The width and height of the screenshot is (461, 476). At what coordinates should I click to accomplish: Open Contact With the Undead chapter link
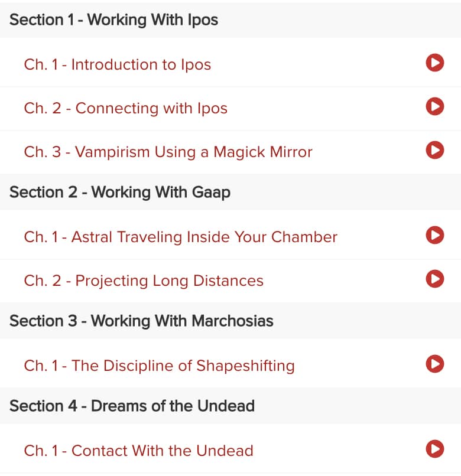click(x=138, y=451)
